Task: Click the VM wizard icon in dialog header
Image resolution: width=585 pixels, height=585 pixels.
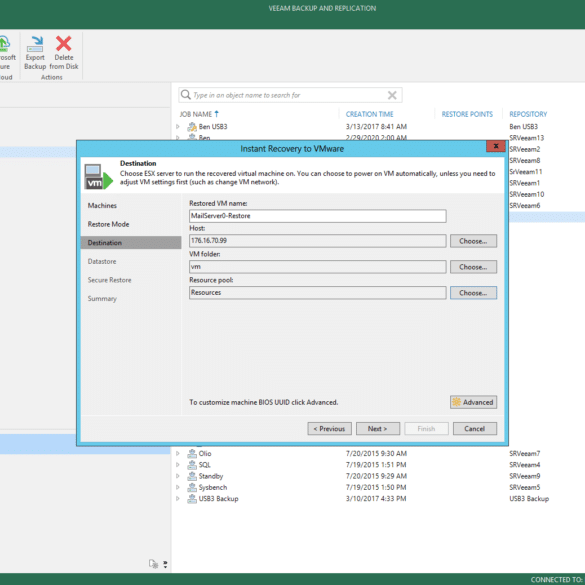Action: [x=98, y=176]
